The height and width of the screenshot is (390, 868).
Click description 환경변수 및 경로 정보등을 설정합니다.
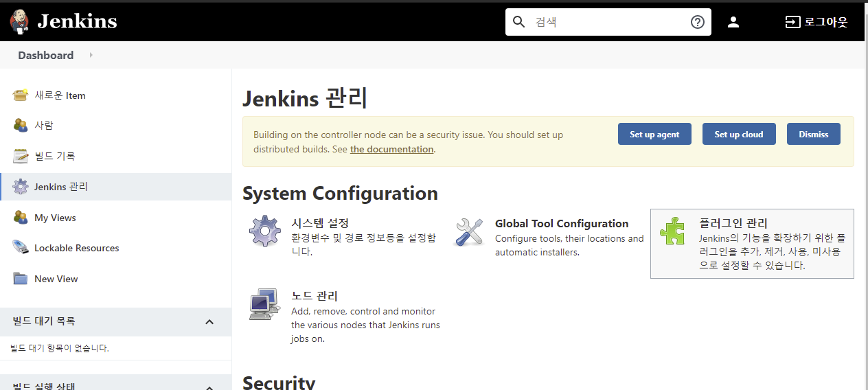[364, 245]
